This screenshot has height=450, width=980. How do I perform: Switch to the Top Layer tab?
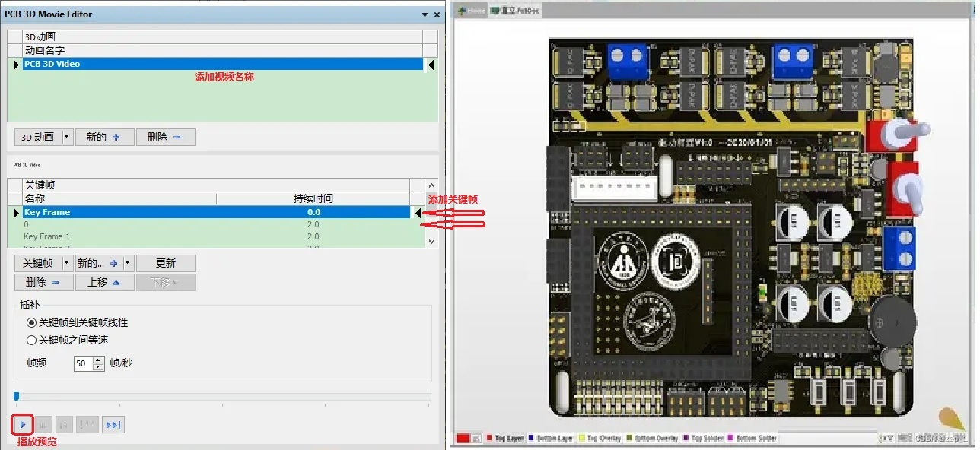point(504,439)
